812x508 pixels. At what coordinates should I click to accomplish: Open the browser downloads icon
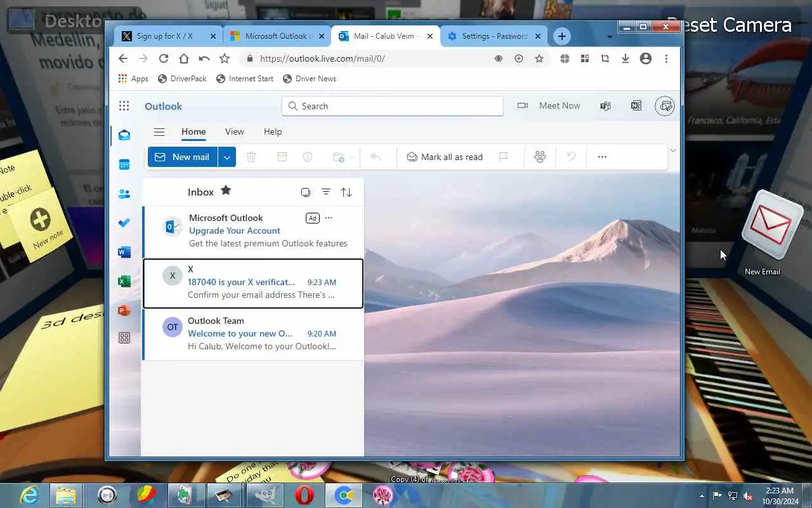625,58
